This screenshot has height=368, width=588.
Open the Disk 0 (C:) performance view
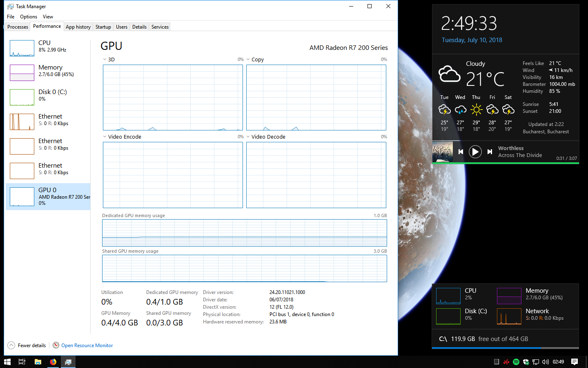tap(48, 97)
